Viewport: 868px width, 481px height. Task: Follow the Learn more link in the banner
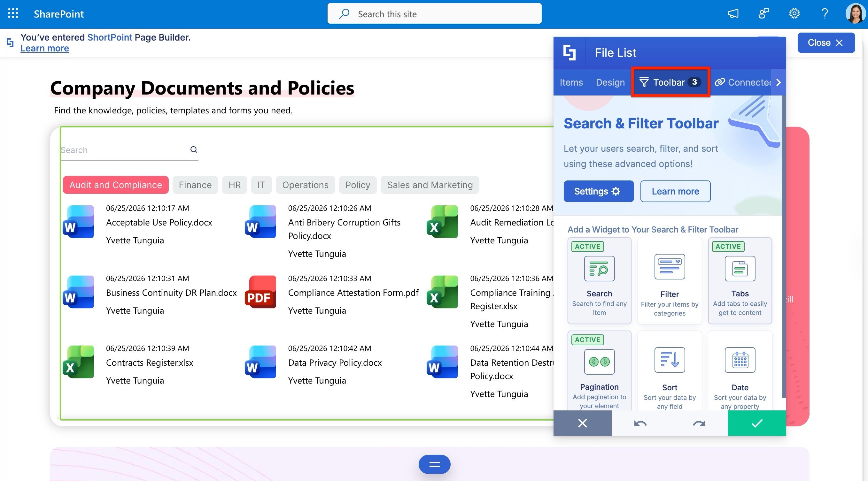point(45,49)
